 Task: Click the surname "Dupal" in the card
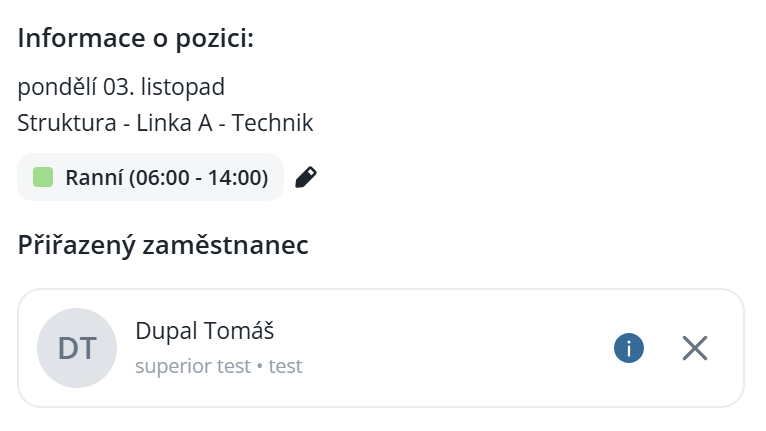point(165,331)
